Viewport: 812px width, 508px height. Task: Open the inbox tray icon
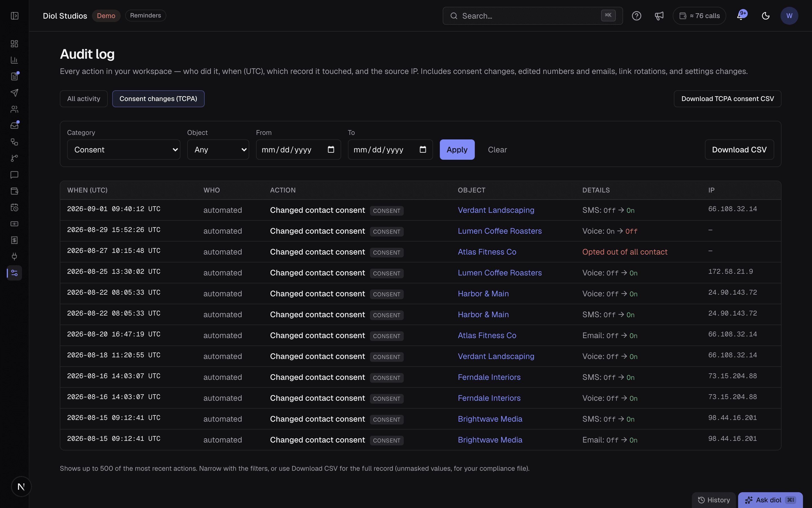click(14, 125)
